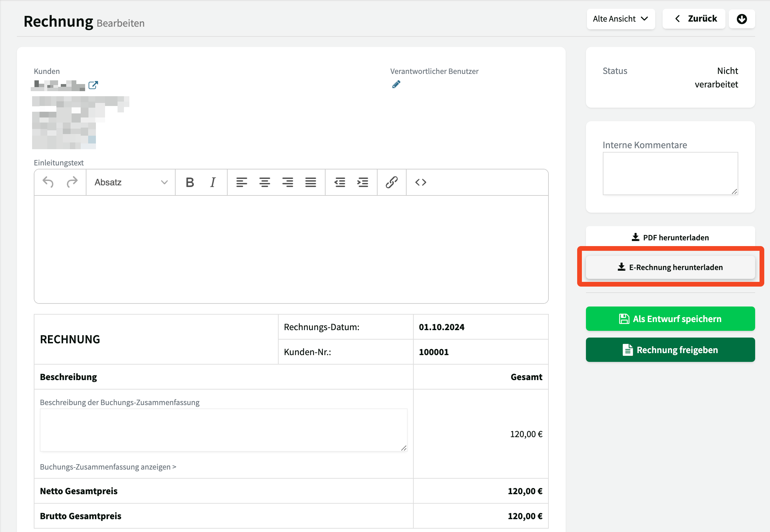Viewport: 770px width, 532px height.
Task: Align text left in the editor
Action: point(241,182)
